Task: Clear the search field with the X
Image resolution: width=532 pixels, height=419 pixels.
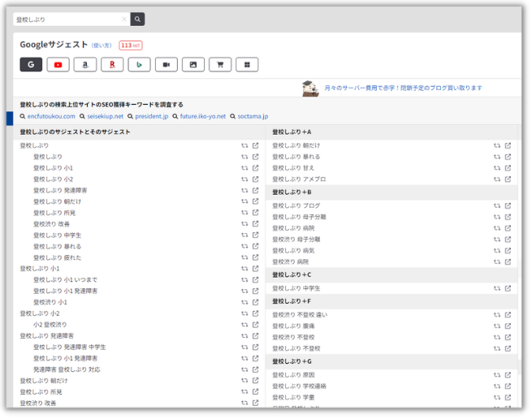Action: pos(123,19)
